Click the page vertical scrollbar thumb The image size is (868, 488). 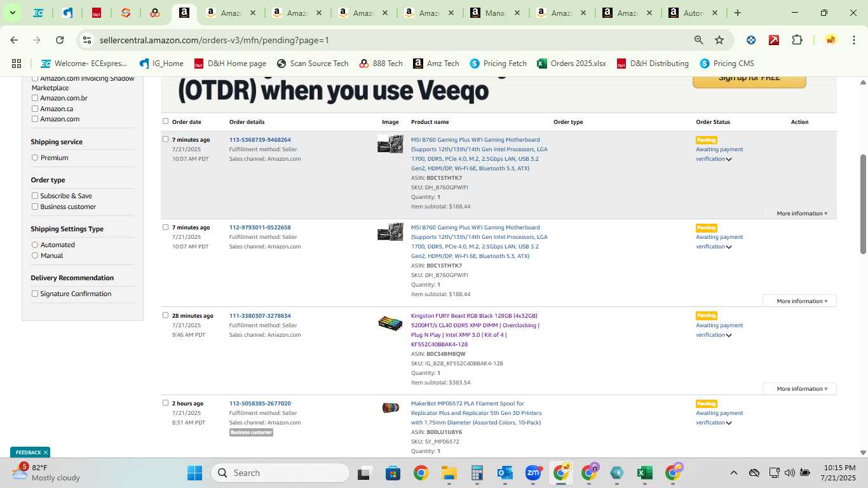(863, 204)
